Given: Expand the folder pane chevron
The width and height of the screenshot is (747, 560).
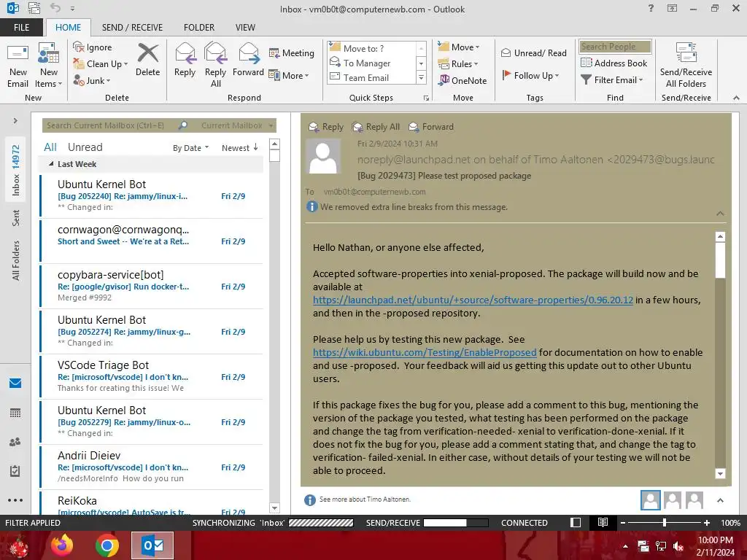Looking at the screenshot, I should pos(15,120).
